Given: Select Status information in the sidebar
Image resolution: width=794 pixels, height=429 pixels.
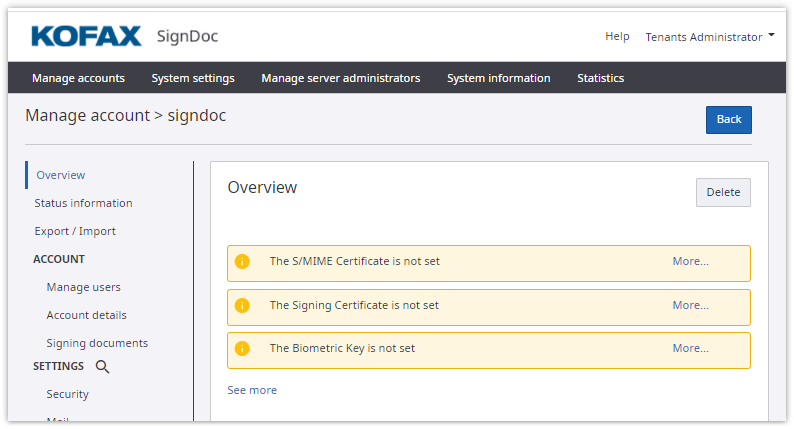Looking at the screenshot, I should 83,203.
